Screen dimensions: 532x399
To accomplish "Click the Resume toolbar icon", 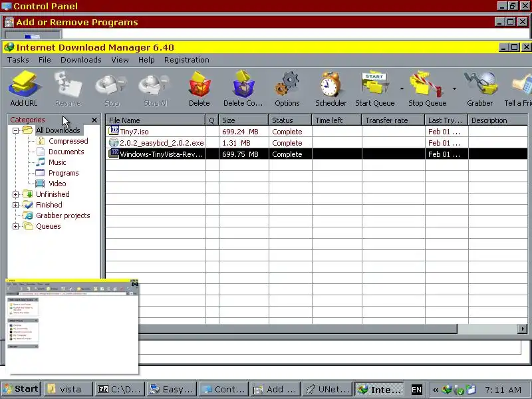I will 68,88.
